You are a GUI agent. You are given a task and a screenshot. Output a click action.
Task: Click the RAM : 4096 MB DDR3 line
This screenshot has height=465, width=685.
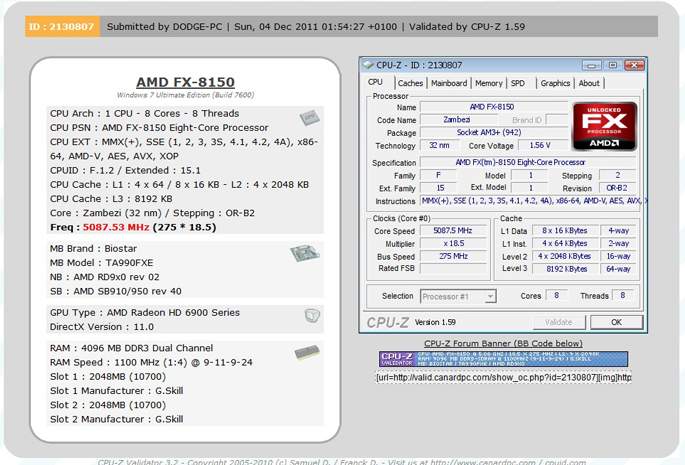click(x=131, y=348)
